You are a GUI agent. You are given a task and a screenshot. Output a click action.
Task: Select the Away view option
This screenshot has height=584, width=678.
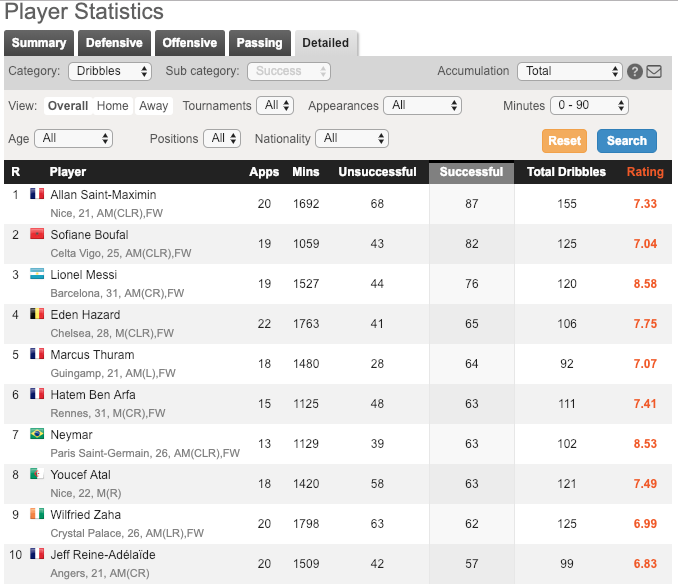pos(153,106)
